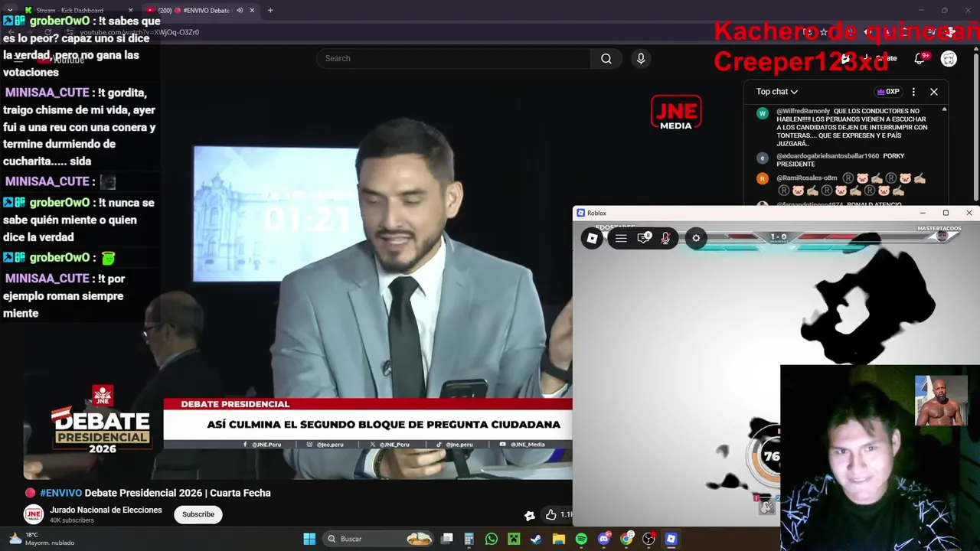
Task: Open Roblox game settings gear
Action: coord(696,238)
